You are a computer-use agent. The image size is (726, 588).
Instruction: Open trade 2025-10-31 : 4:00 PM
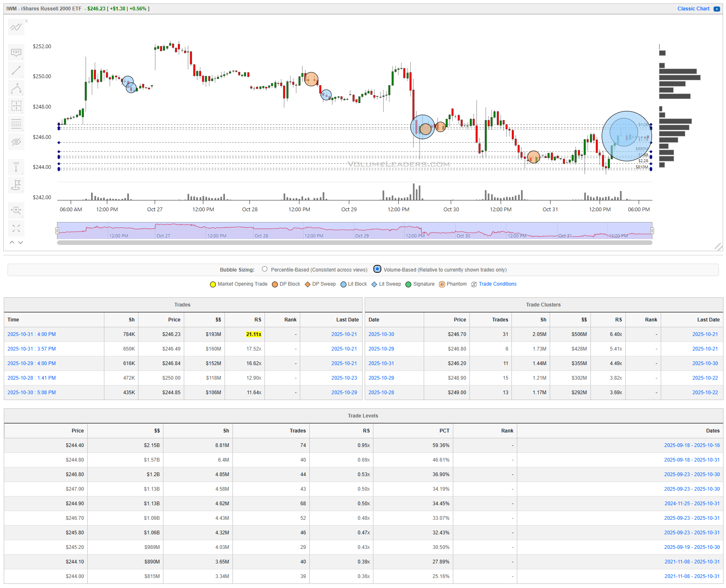coord(32,334)
